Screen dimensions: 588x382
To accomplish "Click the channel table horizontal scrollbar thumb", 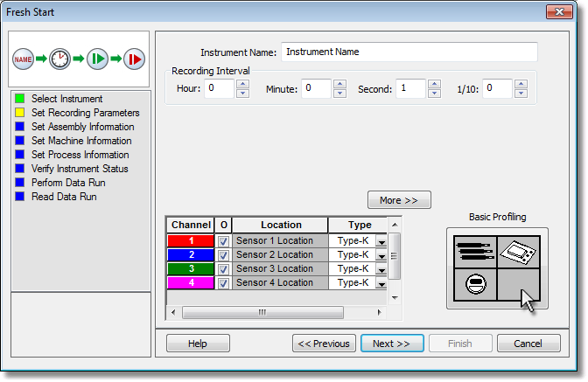I will tap(262, 312).
